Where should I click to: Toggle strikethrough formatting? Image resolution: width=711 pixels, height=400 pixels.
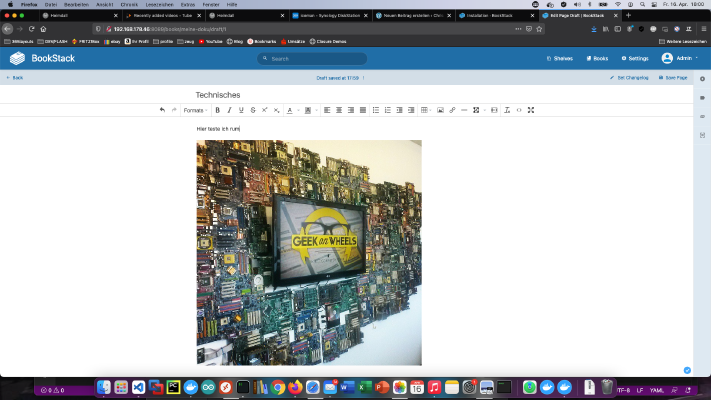pyautogui.click(x=253, y=110)
